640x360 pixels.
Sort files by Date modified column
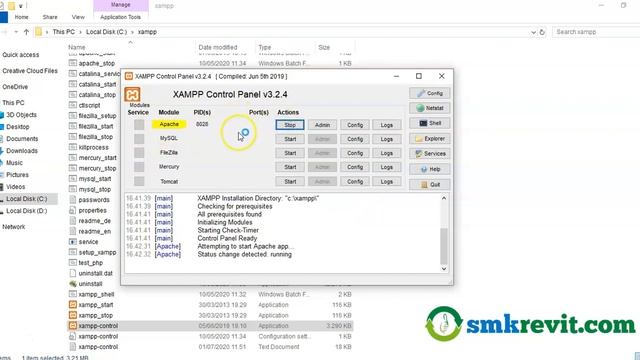click(218, 47)
